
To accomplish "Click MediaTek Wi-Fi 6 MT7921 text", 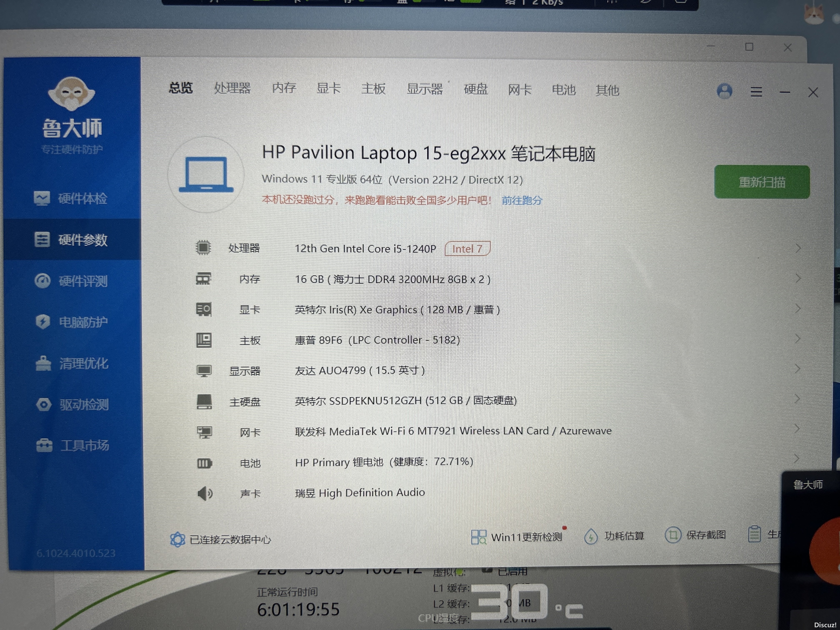I will (453, 431).
